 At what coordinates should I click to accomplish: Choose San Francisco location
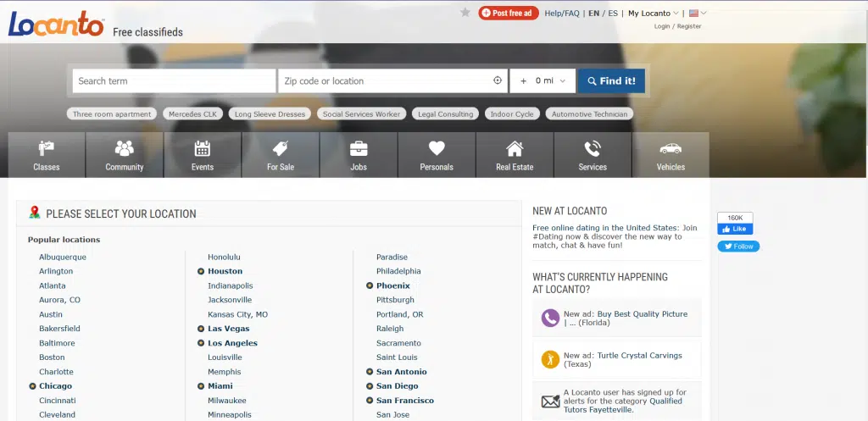405,401
